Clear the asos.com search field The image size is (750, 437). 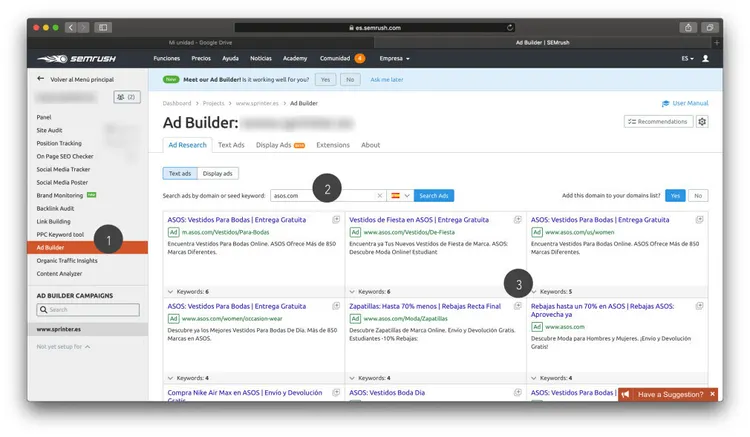380,196
